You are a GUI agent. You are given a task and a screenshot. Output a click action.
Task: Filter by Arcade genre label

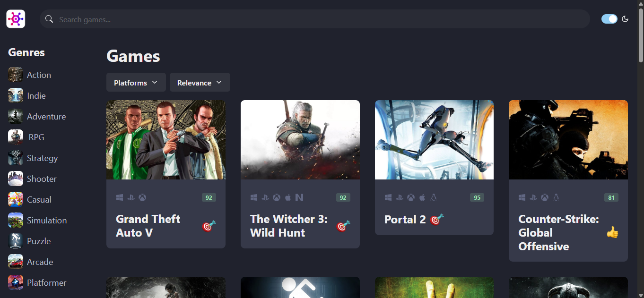pyautogui.click(x=40, y=262)
